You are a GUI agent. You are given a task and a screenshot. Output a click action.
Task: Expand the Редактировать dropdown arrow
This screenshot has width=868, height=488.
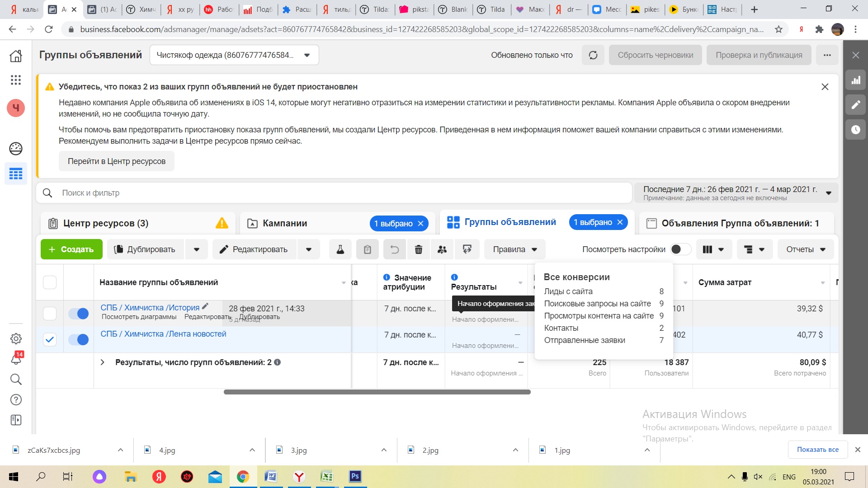[x=309, y=249]
